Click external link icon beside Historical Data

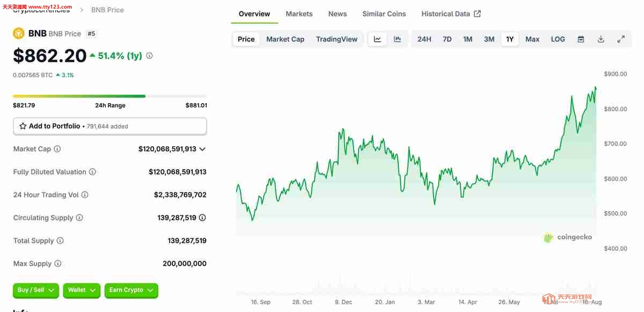pos(478,14)
